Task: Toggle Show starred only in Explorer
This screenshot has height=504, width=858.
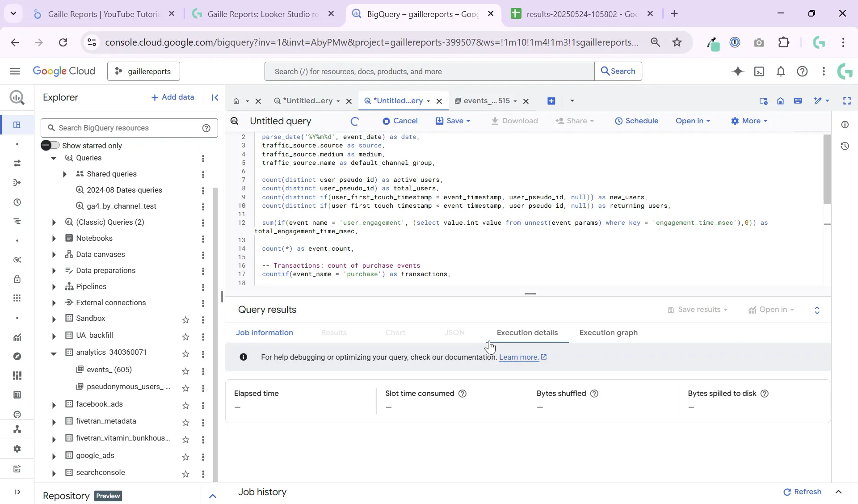Action: click(50, 145)
